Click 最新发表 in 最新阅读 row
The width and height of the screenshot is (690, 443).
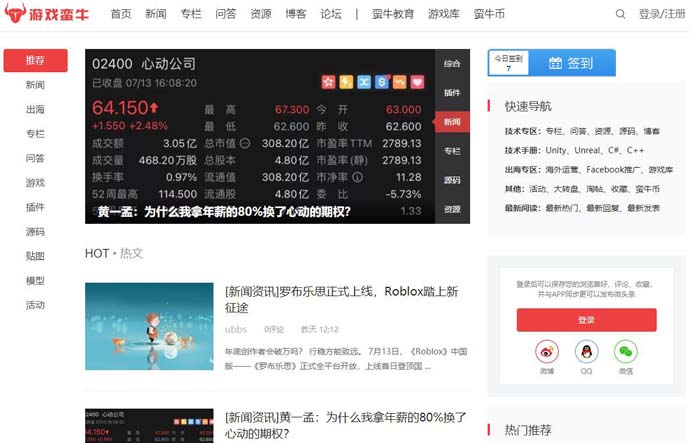(643, 208)
